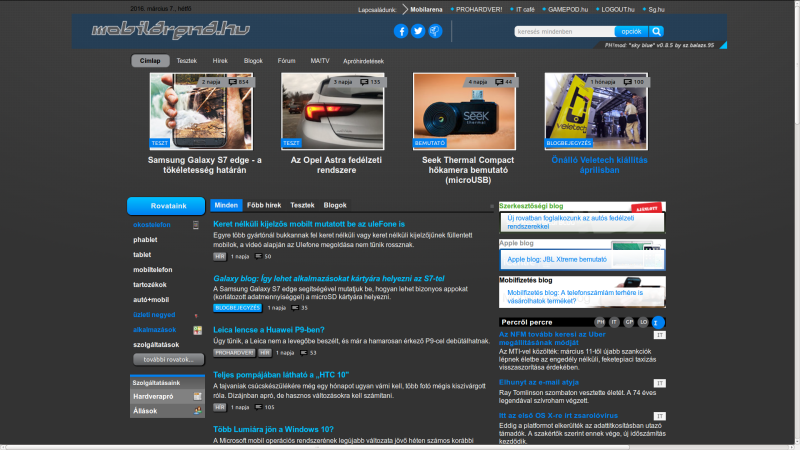Click the IT tag next to e-mail atyja article
Viewport: 800px width, 450px height.
click(x=660, y=383)
